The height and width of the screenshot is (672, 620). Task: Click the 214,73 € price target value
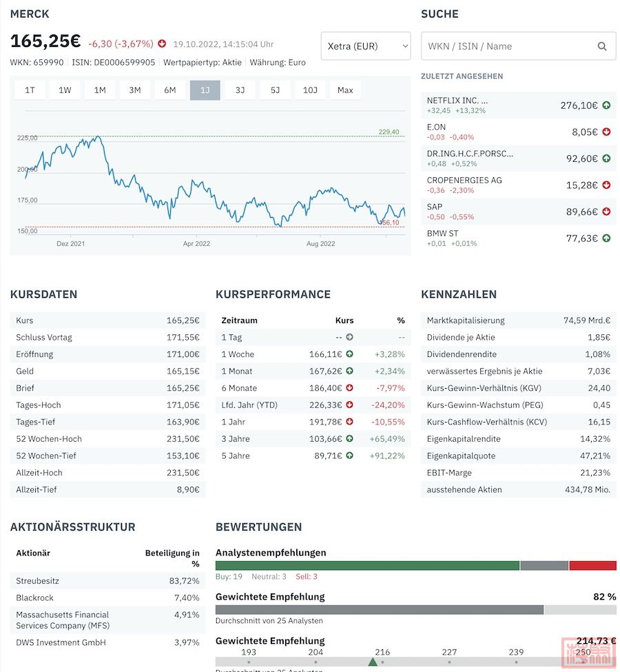[596, 641]
